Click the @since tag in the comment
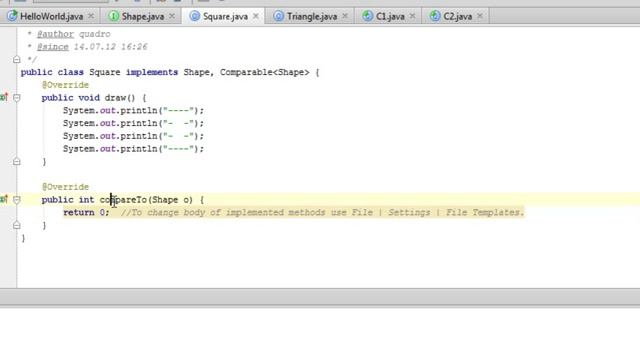Image resolution: width=640 pixels, height=360 pixels. 53,47
